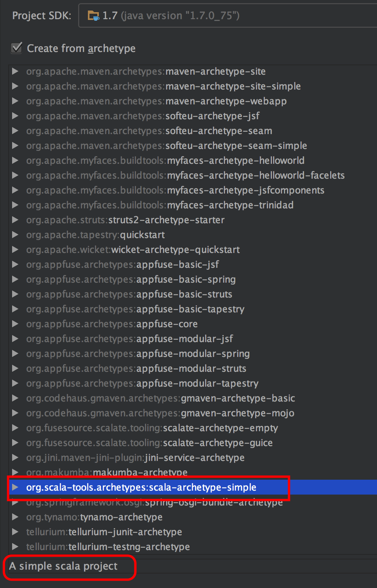Expand struts2-archetype-starter arrow

click(15, 220)
